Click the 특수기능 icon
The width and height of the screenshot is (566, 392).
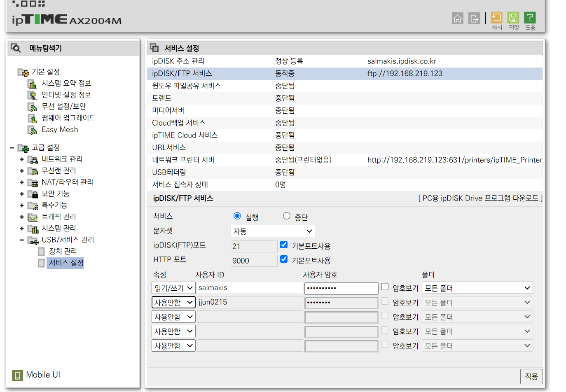33,205
